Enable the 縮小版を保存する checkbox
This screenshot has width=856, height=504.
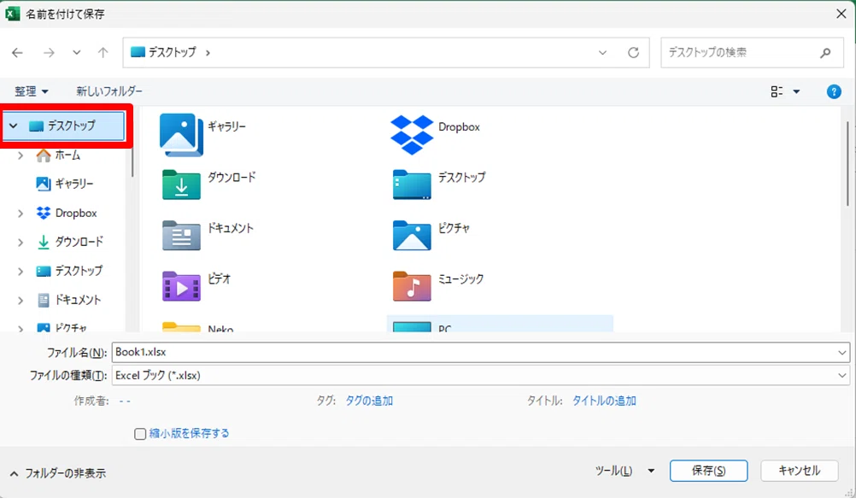pyautogui.click(x=140, y=434)
